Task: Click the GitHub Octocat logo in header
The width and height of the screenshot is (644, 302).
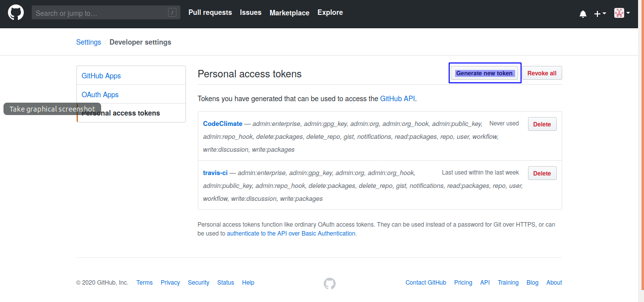Action: click(16, 13)
